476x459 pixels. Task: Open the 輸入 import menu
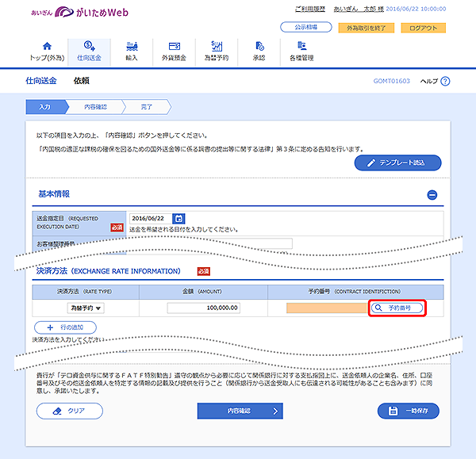132,52
